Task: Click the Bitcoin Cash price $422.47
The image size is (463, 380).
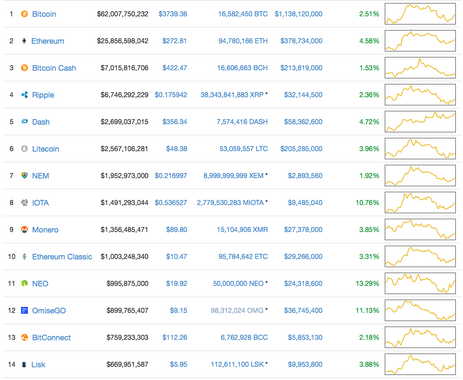Action: [175, 68]
